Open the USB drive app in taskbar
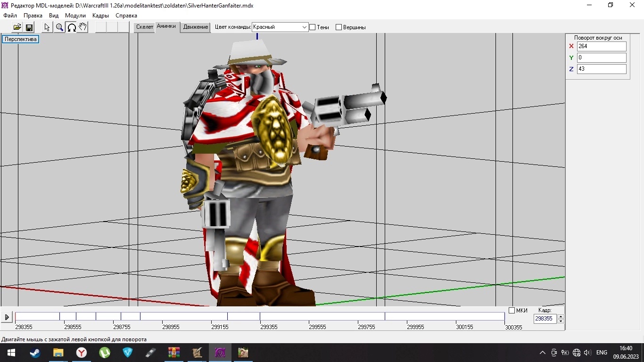 pyautogui.click(x=150, y=353)
